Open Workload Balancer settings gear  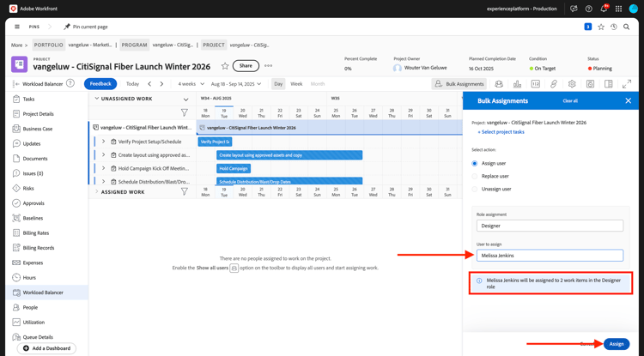click(572, 84)
